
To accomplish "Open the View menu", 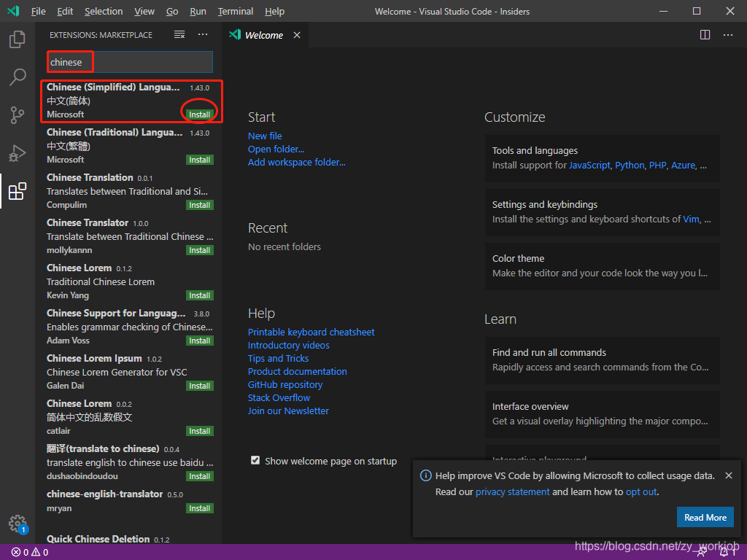I will pos(144,12).
